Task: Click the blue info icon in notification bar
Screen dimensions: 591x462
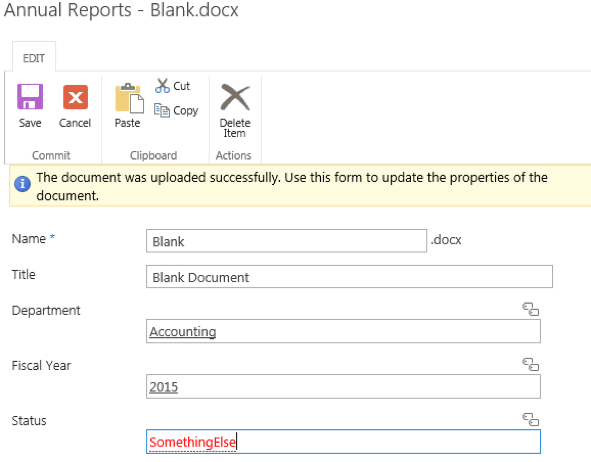Action: (x=22, y=184)
